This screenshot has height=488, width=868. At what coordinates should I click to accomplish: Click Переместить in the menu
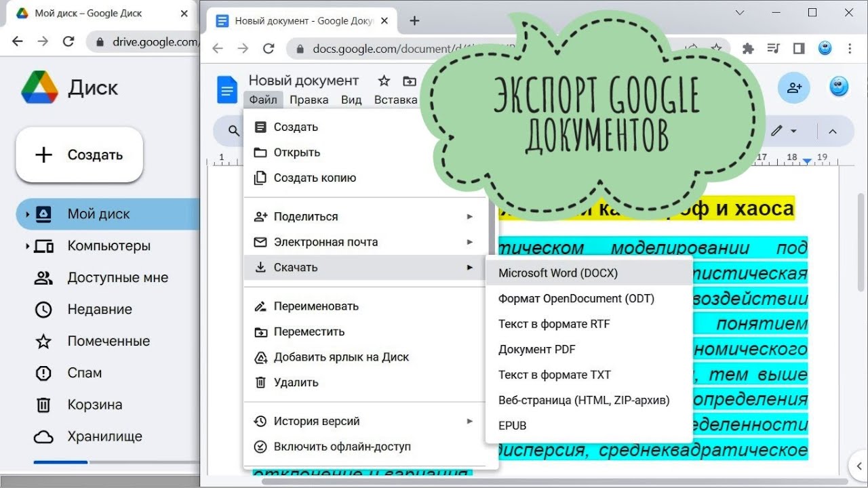pyautogui.click(x=366, y=331)
